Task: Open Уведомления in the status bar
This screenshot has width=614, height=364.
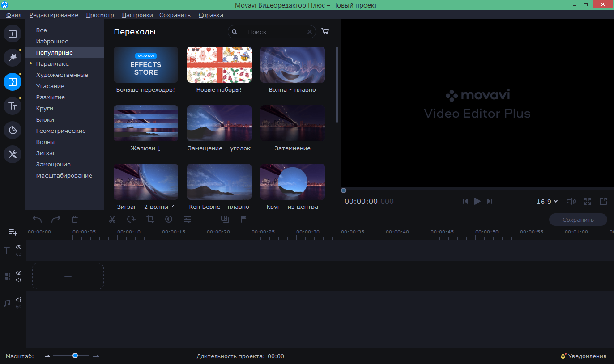Action: click(583, 356)
